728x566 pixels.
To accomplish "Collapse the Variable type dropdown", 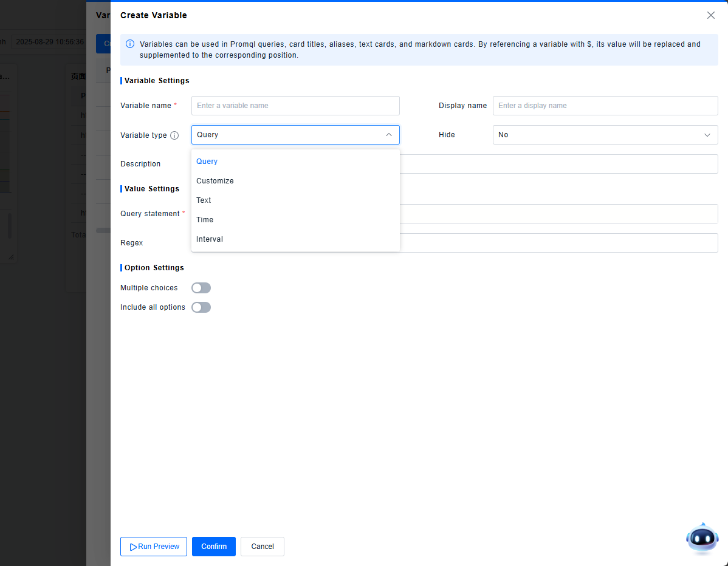I will (388, 135).
